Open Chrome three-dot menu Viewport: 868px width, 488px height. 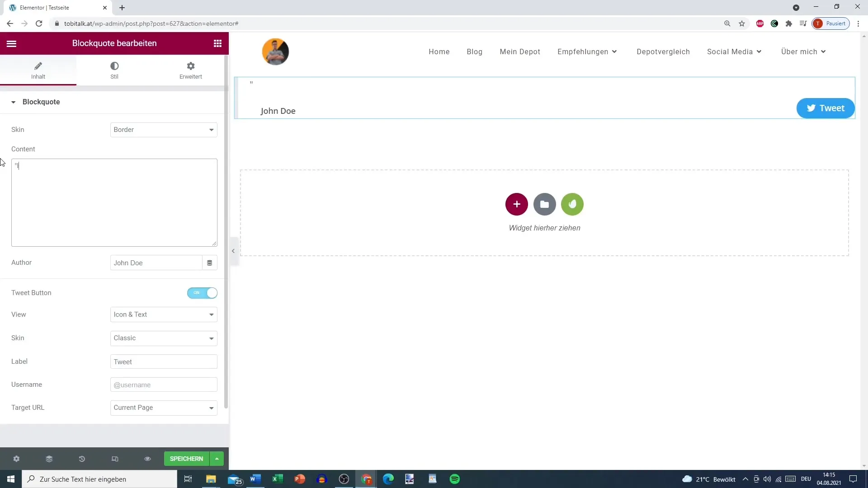pyautogui.click(x=859, y=23)
